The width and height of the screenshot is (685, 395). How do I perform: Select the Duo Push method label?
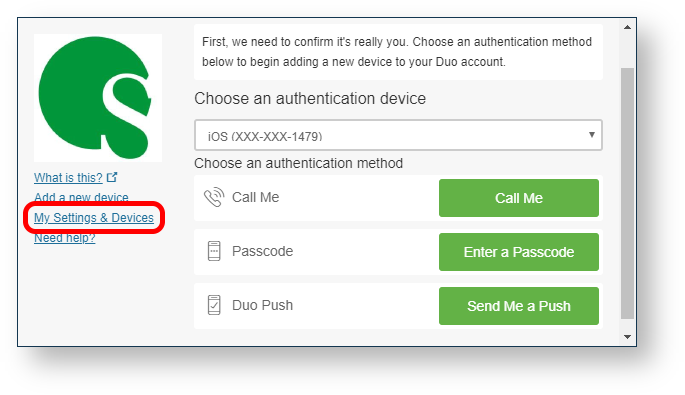pyautogui.click(x=263, y=305)
